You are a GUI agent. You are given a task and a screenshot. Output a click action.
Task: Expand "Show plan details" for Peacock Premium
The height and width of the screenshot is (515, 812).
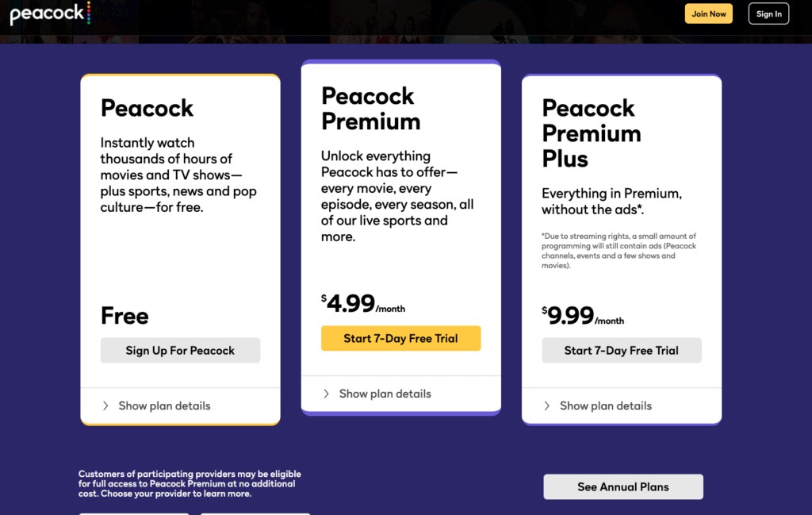point(385,394)
